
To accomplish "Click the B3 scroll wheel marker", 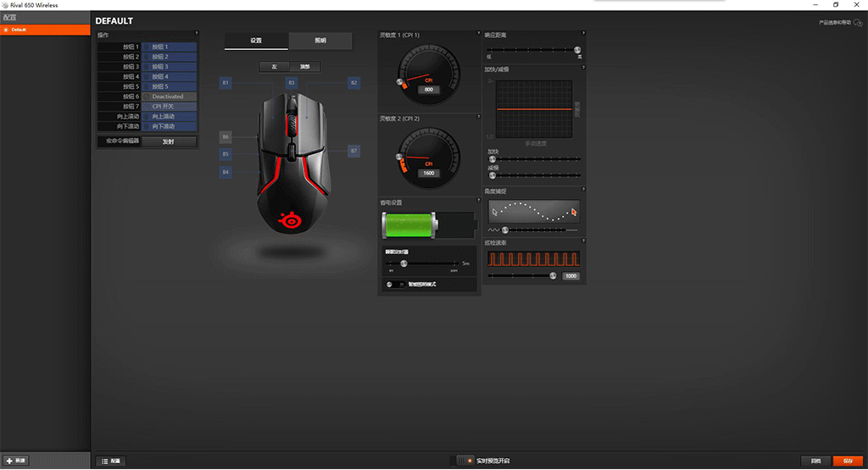I will [292, 83].
